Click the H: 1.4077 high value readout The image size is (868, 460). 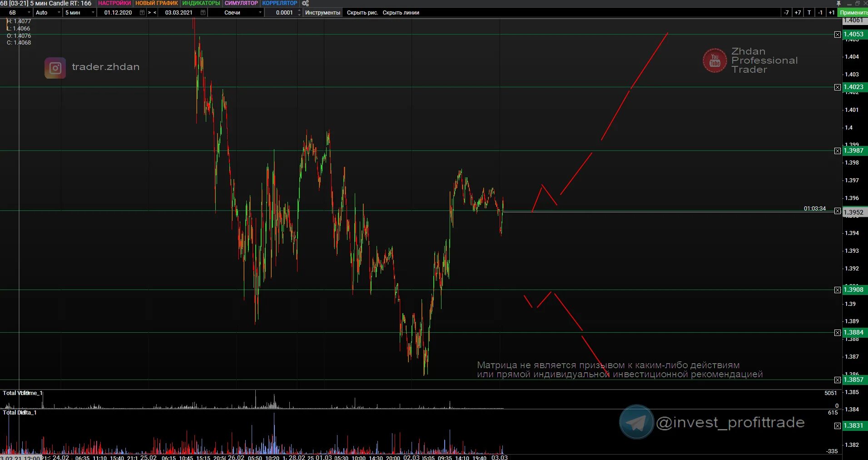pos(19,21)
